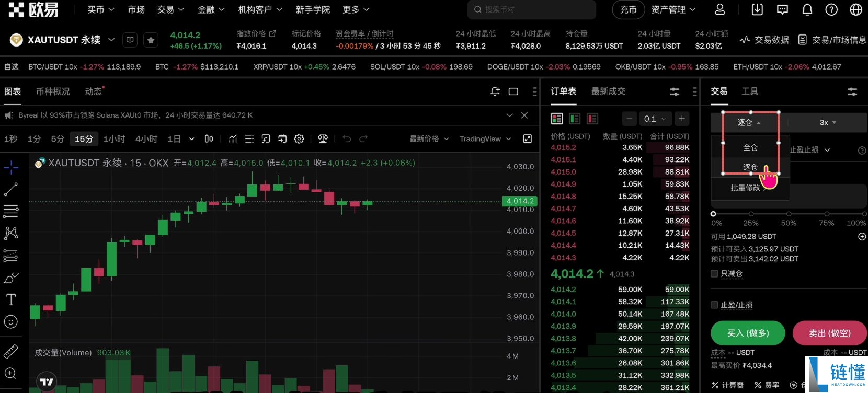Change the language globe icon
868x393 pixels.
pyautogui.click(x=856, y=9)
